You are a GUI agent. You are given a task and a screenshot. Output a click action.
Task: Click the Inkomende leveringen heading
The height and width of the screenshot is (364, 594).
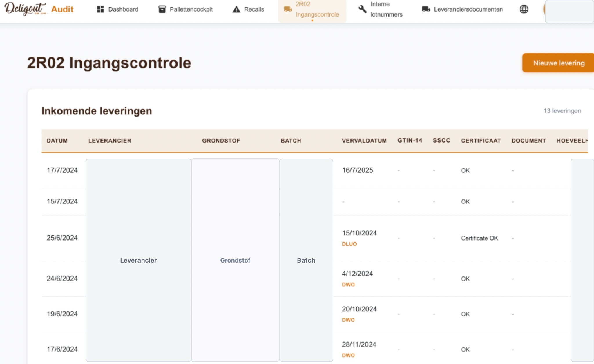[x=97, y=111]
